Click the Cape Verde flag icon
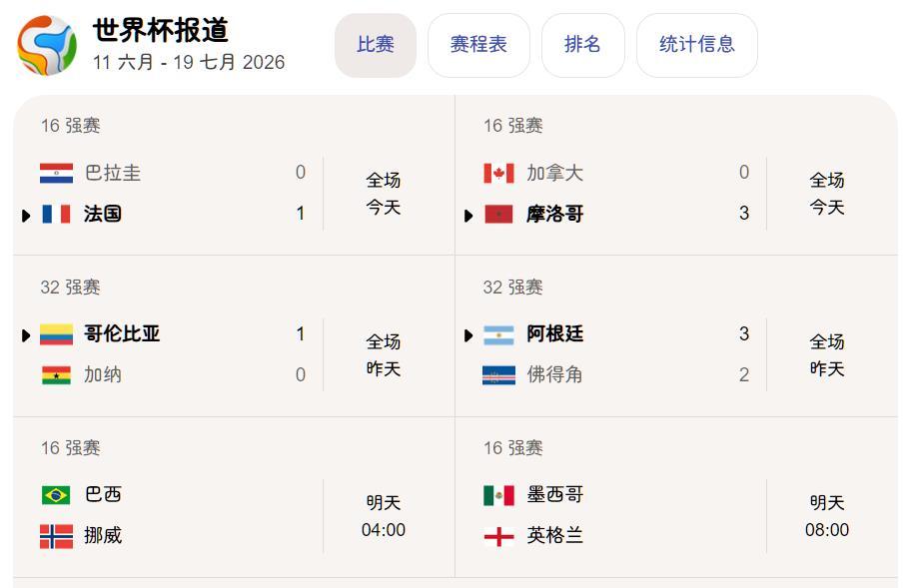The width and height of the screenshot is (906, 588). pos(498,375)
